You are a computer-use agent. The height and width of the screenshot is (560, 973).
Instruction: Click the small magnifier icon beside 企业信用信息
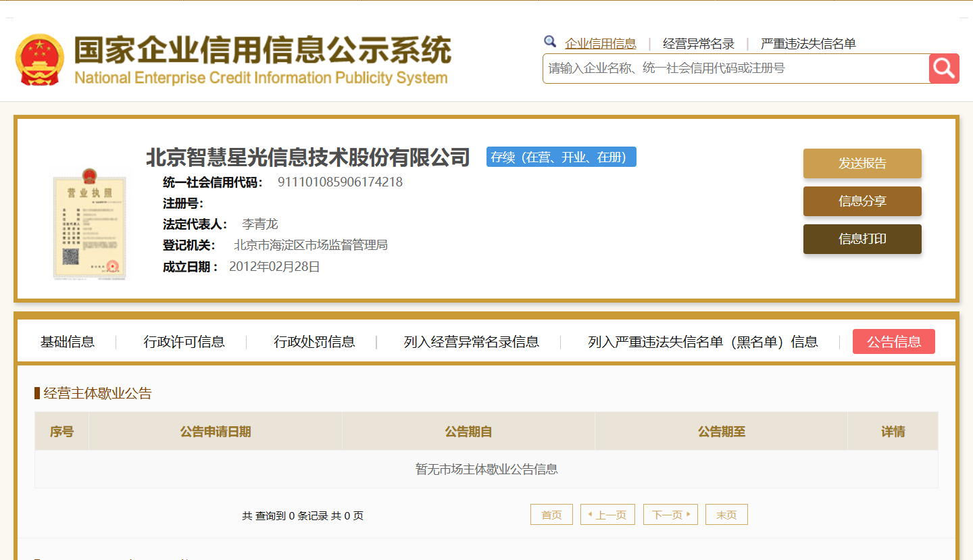coord(550,42)
